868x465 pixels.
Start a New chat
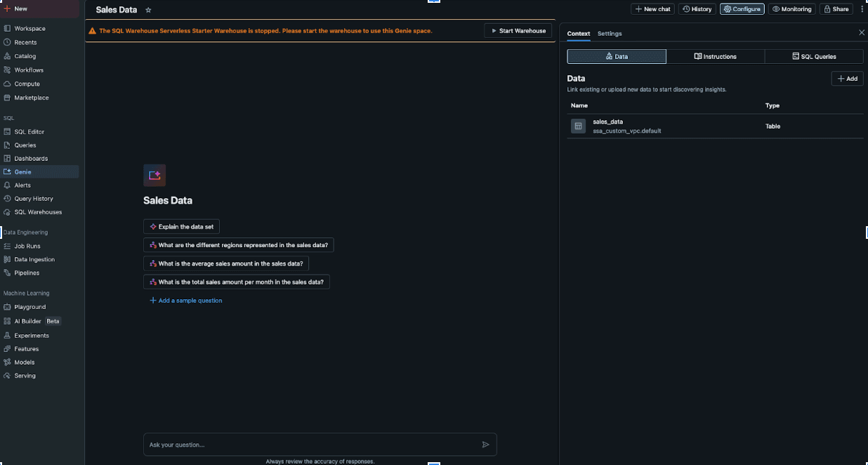point(652,9)
